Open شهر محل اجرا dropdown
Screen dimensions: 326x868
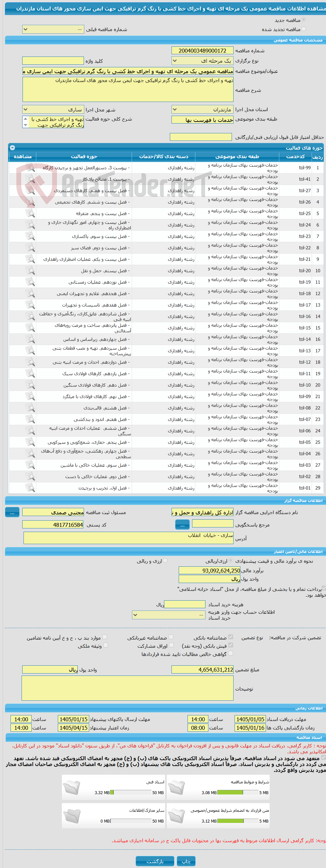point(53,109)
